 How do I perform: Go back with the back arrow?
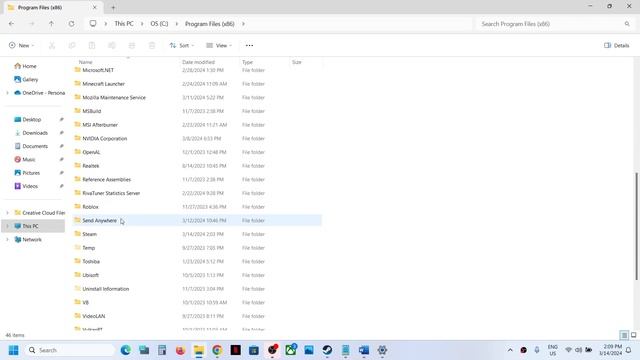(11, 24)
